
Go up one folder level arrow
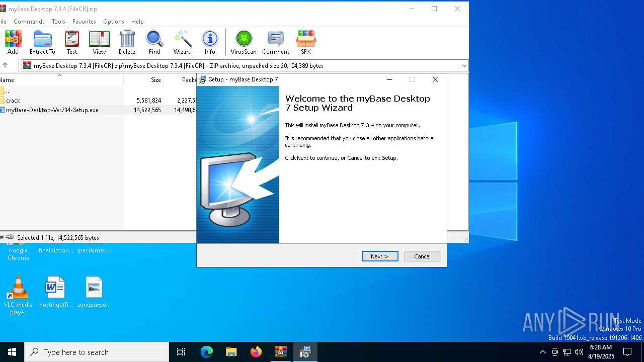[5, 65]
